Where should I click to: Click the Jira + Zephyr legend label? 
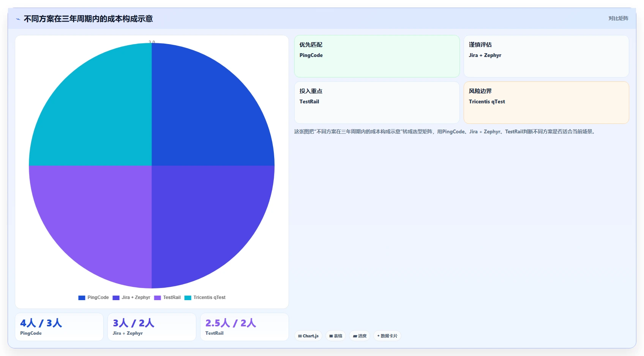[x=136, y=297]
